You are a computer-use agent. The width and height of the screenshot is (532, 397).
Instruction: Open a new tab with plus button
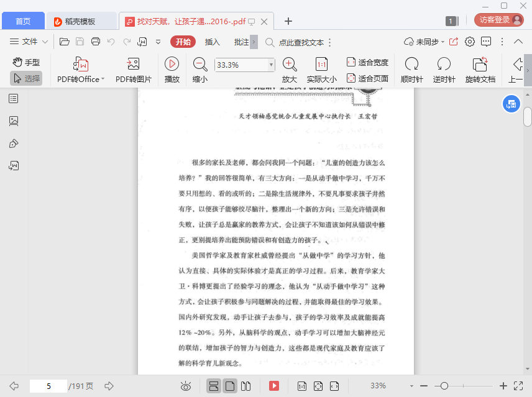[288, 21]
